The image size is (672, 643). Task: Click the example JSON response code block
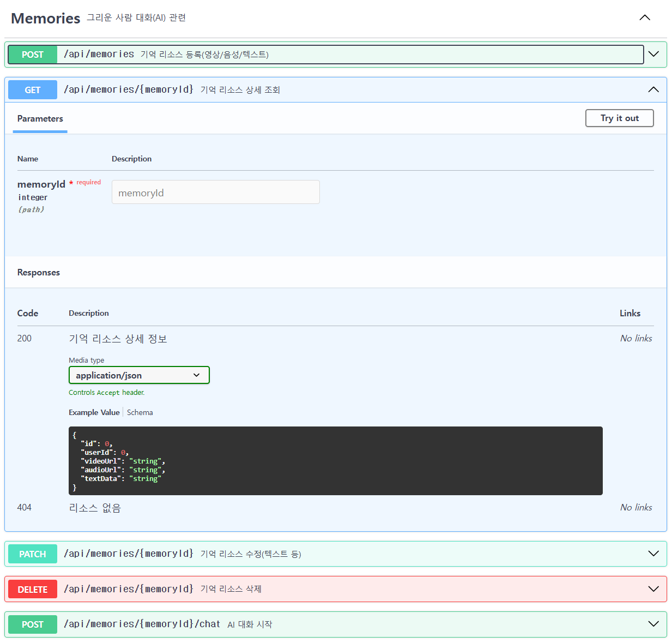336,461
